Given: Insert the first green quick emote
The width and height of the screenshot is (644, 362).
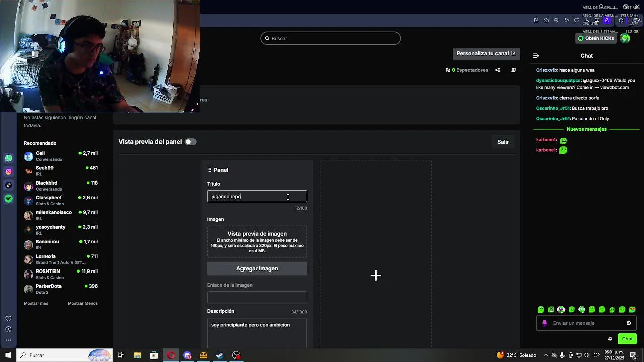Looking at the screenshot, I should (541, 310).
